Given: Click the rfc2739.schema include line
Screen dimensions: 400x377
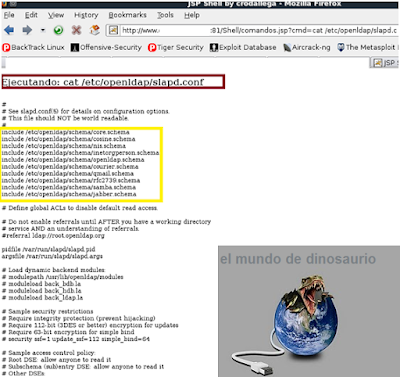Looking at the screenshot, I should [x=71, y=180].
